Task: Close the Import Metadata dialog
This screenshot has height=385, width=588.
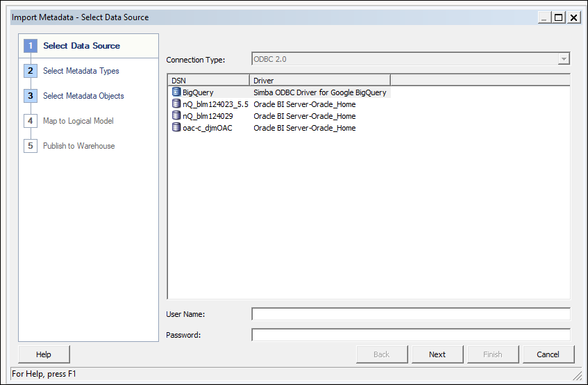Action: click(x=573, y=17)
